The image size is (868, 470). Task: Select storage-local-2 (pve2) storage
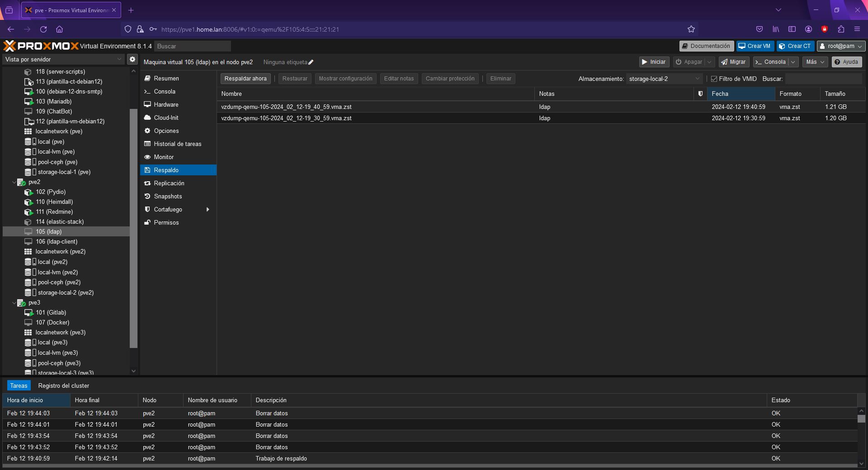click(x=66, y=292)
